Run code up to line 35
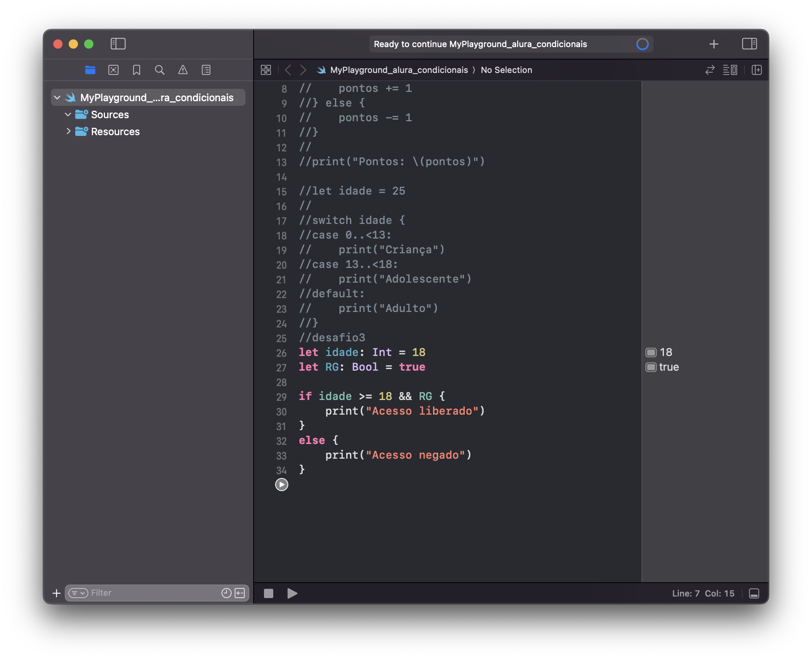Viewport: 812px width, 661px height. click(x=282, y=484)
